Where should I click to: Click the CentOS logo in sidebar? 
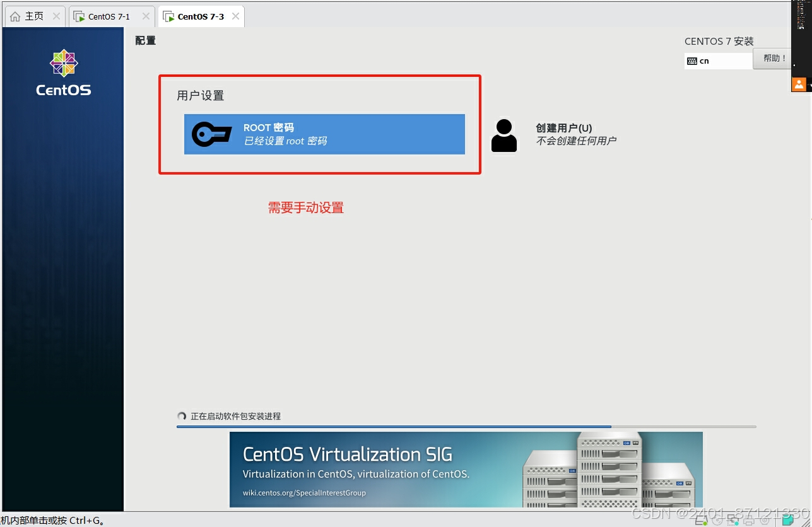[63, 73]
